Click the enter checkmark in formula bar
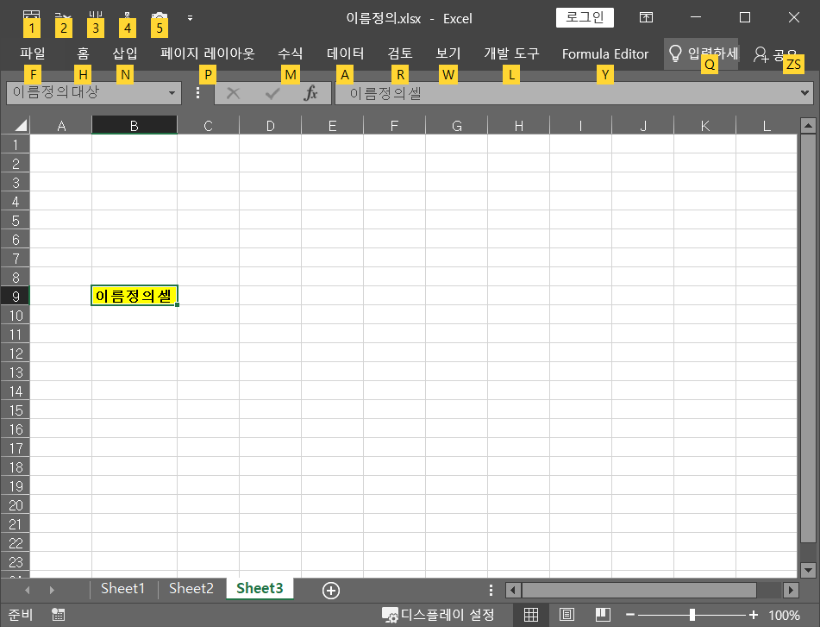This screenshot has width=820, height=627. (272, 94)
